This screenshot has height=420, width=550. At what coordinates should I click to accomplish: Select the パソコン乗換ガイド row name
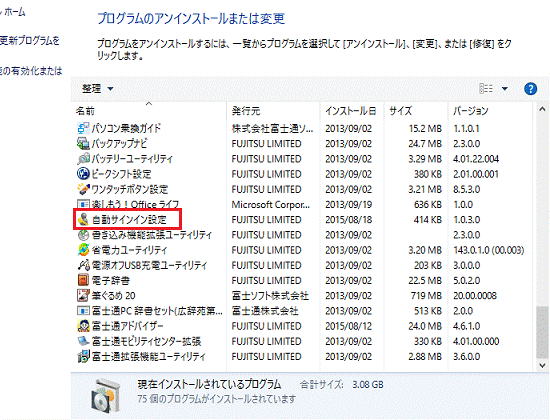pyautogui.click(x=126, y=128)
